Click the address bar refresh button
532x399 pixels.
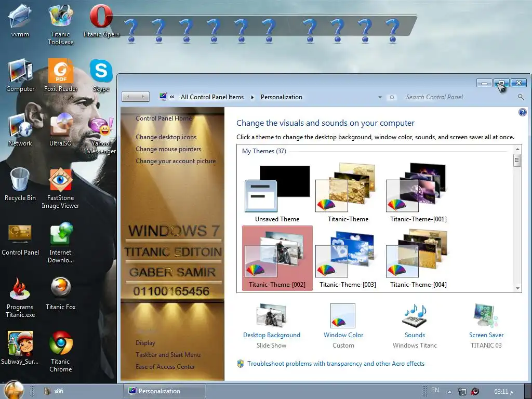coord(392,97)
